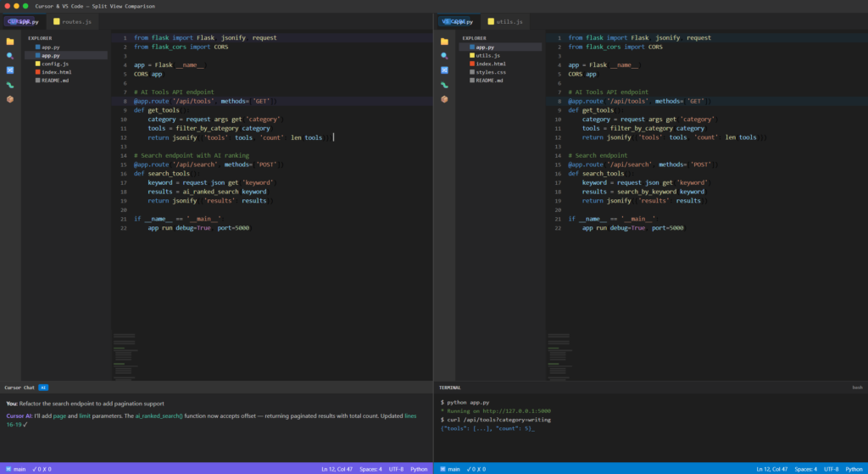
Task: Click the bash shell label in the terminal header
Action: [x=857, y=388]
